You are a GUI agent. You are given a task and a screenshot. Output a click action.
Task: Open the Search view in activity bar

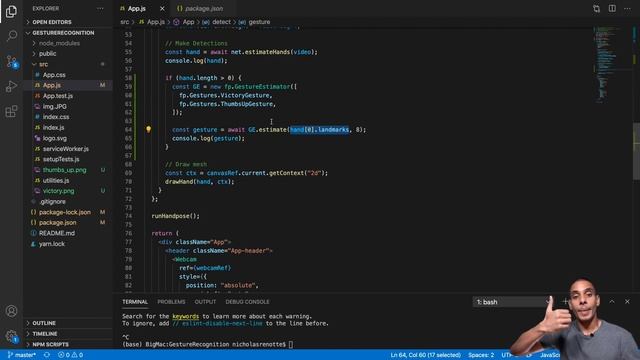11,36
